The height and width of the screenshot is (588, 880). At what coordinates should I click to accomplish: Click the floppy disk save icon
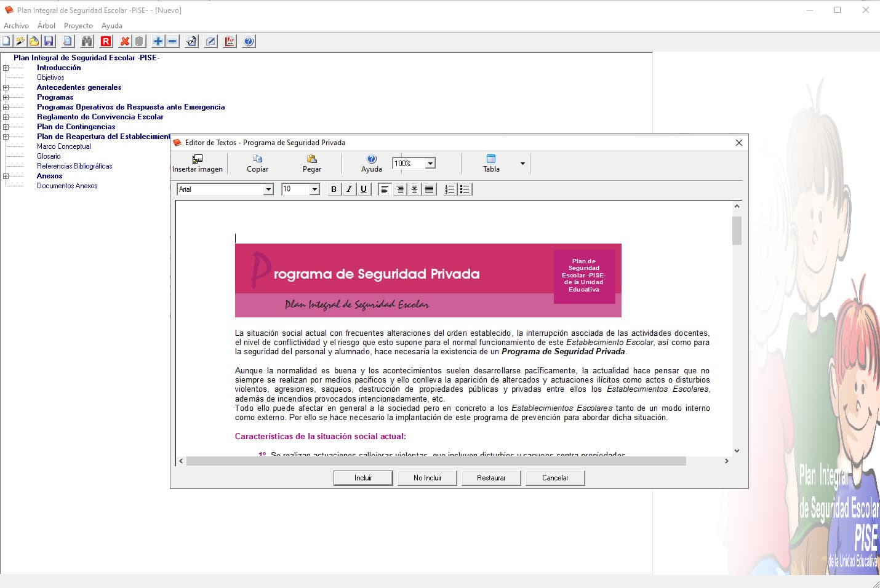coord(49,41)
